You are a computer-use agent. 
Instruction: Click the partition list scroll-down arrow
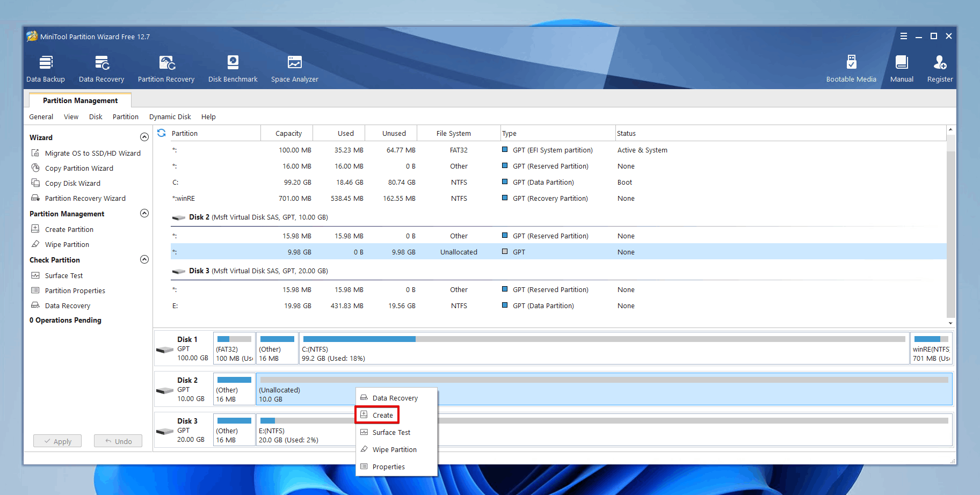click(x=950, y=323)
